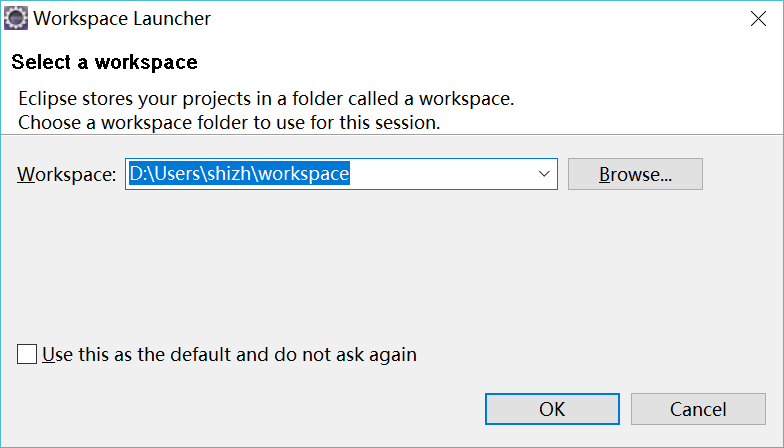
Task: Click empty gray area left of OK
Action: (250, 409)
